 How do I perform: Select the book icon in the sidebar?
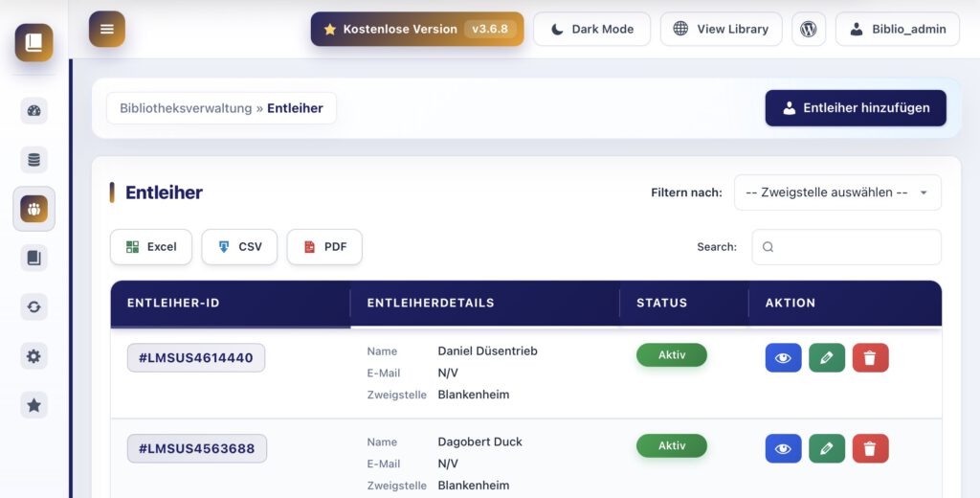coord(33,258)
